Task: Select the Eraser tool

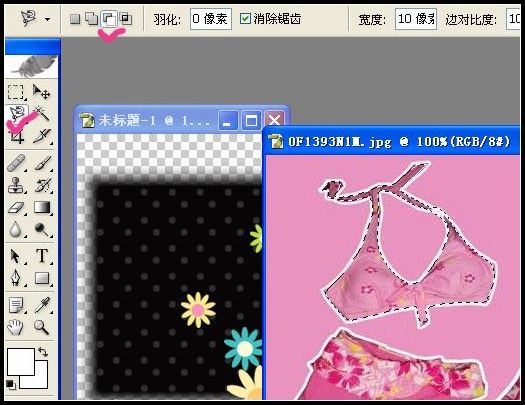Action: coord(16,208)
